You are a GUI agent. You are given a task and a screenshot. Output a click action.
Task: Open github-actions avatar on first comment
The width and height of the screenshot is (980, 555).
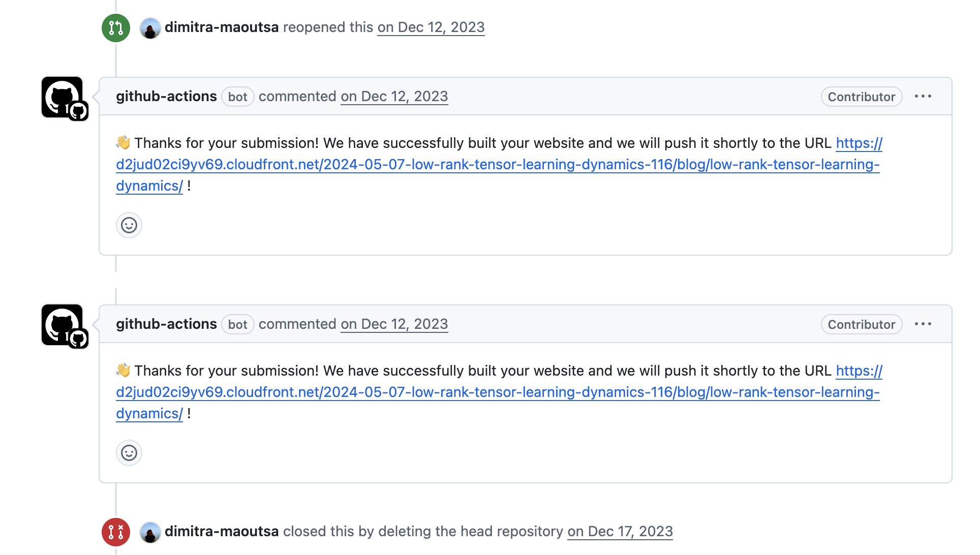62,98
